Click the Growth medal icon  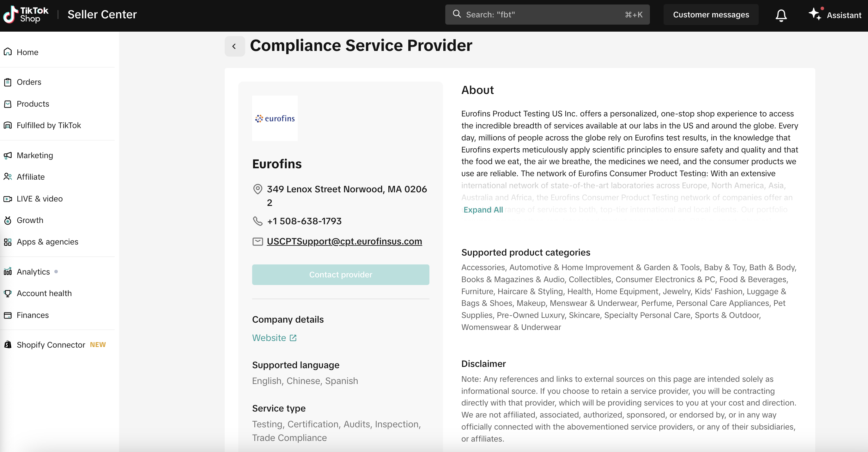click(8, 220)
